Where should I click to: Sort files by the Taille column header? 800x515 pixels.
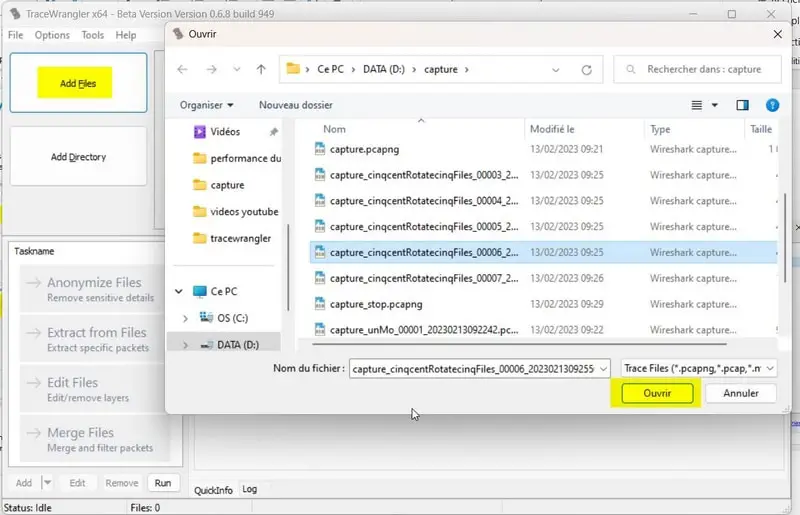click(x=761, y=129)
